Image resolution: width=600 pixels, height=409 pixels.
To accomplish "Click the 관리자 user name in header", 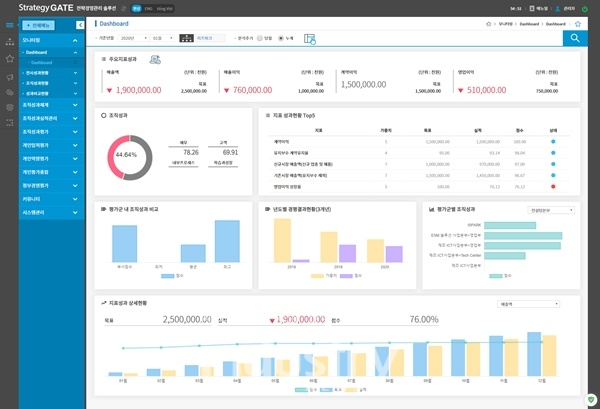I will click(x=569, y=8).
